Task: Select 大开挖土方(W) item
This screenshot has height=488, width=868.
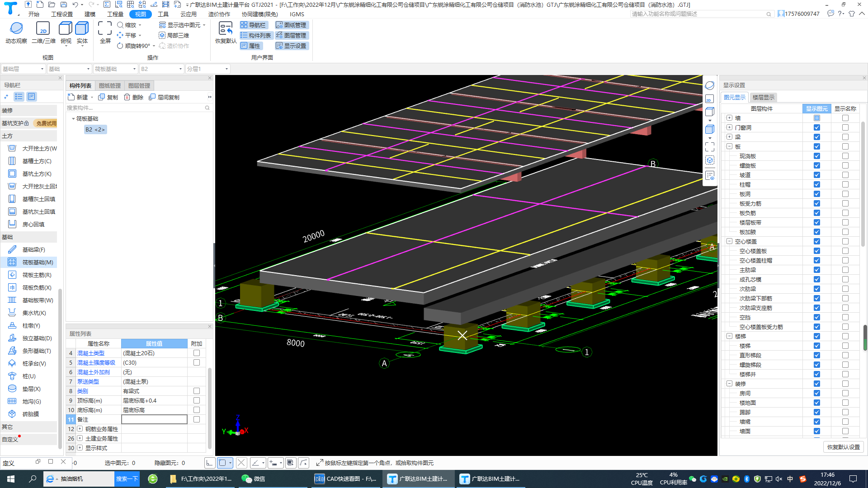Action: coord(33,148)
